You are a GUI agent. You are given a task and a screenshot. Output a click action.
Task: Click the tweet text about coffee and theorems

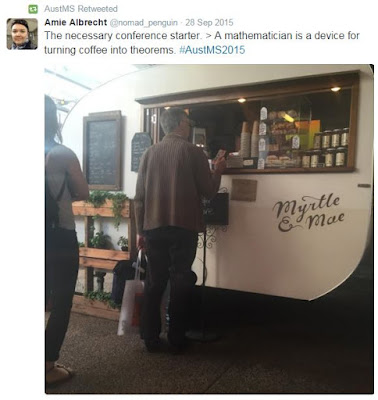(202, 43)
